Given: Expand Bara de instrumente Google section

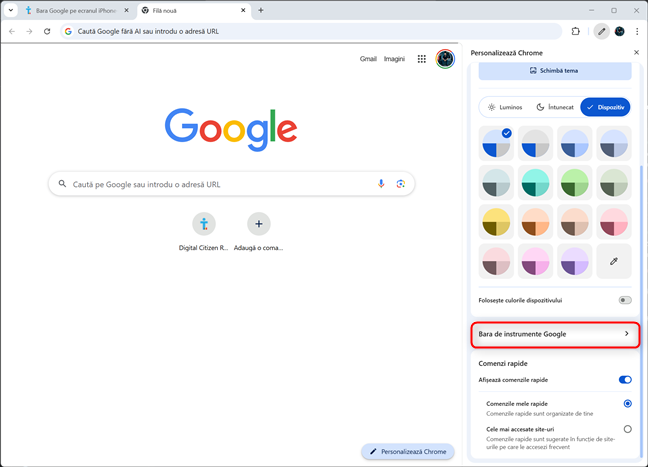Looking at the screenshot, I should click(x=555, y=334).
